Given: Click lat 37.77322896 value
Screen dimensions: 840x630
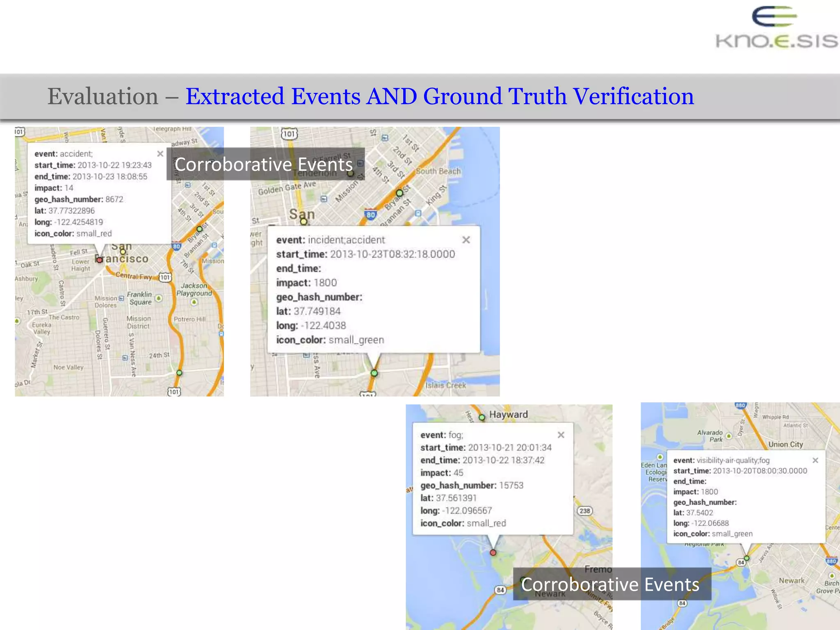Looking at the screenshot, I should (x=71, y=211).
